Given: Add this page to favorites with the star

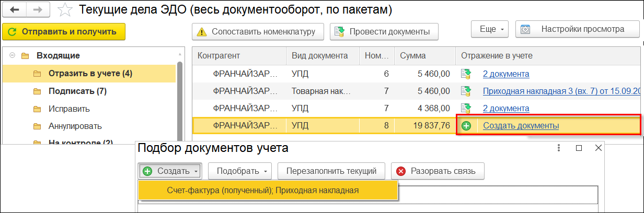Looking at the screenshot, I should (65, 10).
